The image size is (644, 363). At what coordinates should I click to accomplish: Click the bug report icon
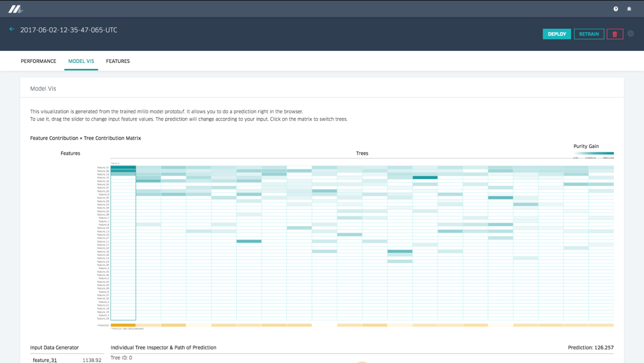pyautogui.click(x=629, y=9)
